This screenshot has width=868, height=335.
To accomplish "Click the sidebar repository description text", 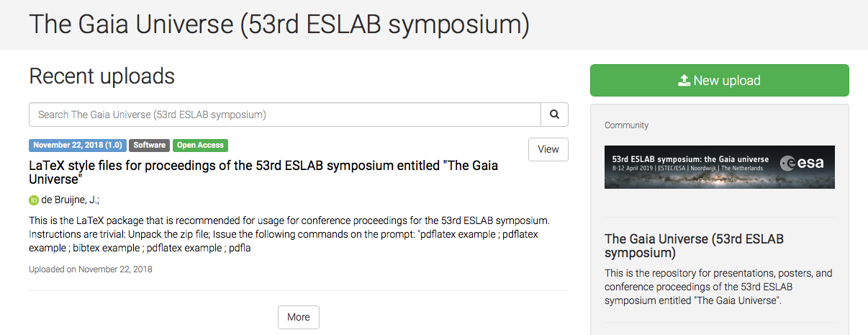I will point(718,287).
